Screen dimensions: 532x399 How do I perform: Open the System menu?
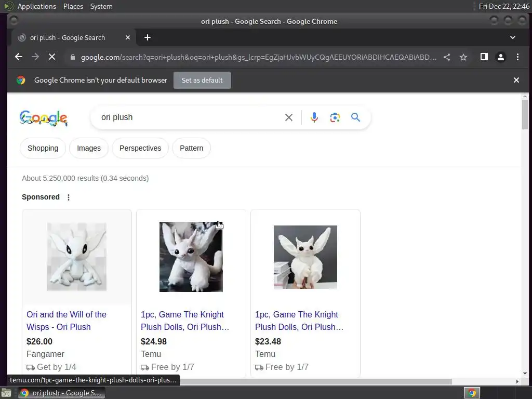click(x=101, y=6)
